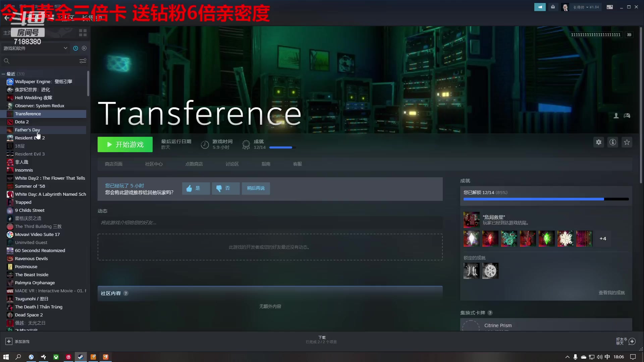
Task: Click the 集换式卡牌 help question mark
Action: (490, 313)
